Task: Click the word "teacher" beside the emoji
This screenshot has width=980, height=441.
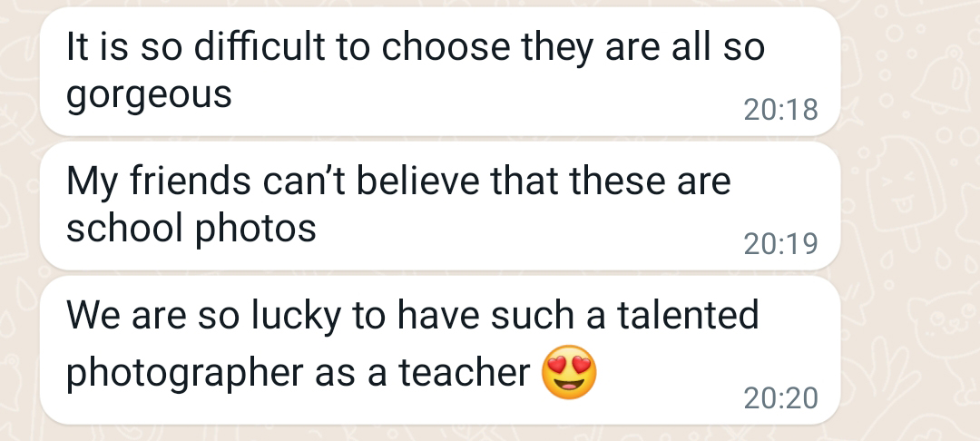Action: [465, 373]
